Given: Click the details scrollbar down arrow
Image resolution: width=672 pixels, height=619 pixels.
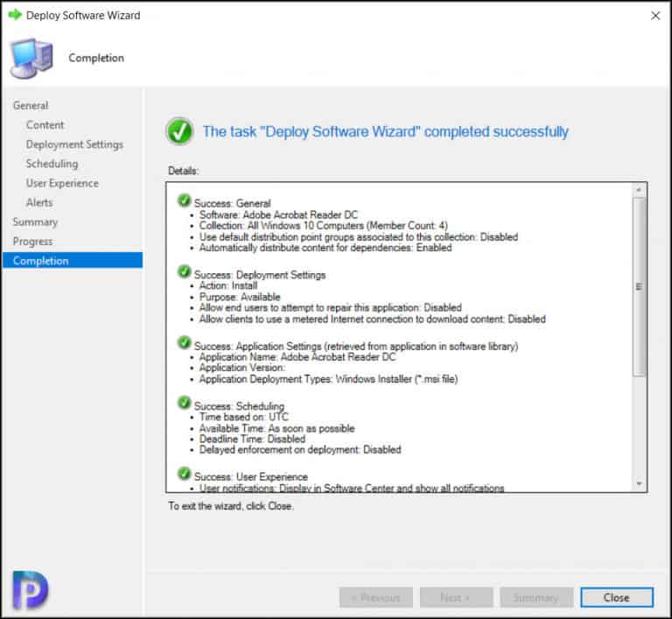Looking at the screenshot, I should (x=639, y=484).
